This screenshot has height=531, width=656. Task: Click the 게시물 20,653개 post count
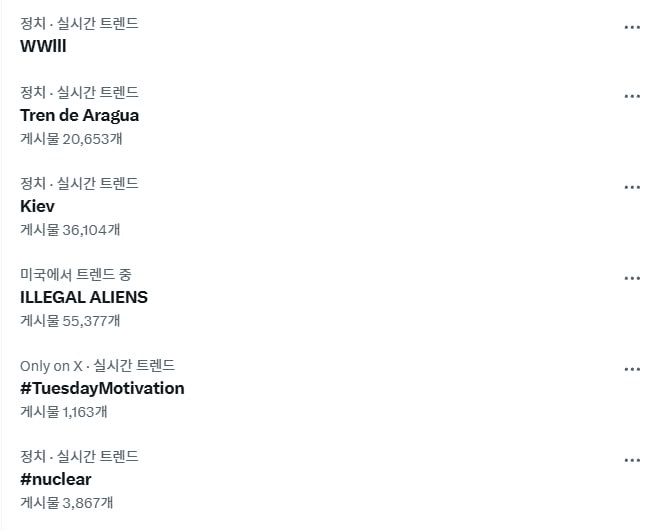point(71,139)
